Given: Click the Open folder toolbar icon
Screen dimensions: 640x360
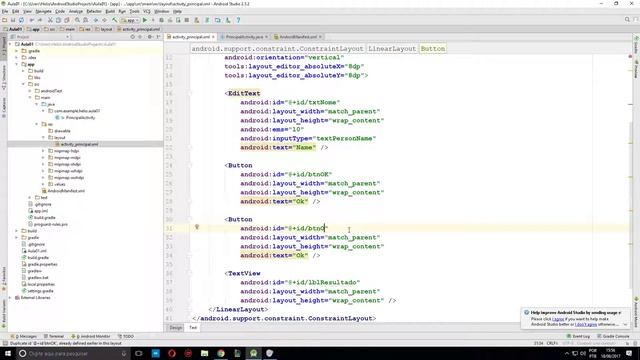Looking at the screenshot, I should pos(4,20).
